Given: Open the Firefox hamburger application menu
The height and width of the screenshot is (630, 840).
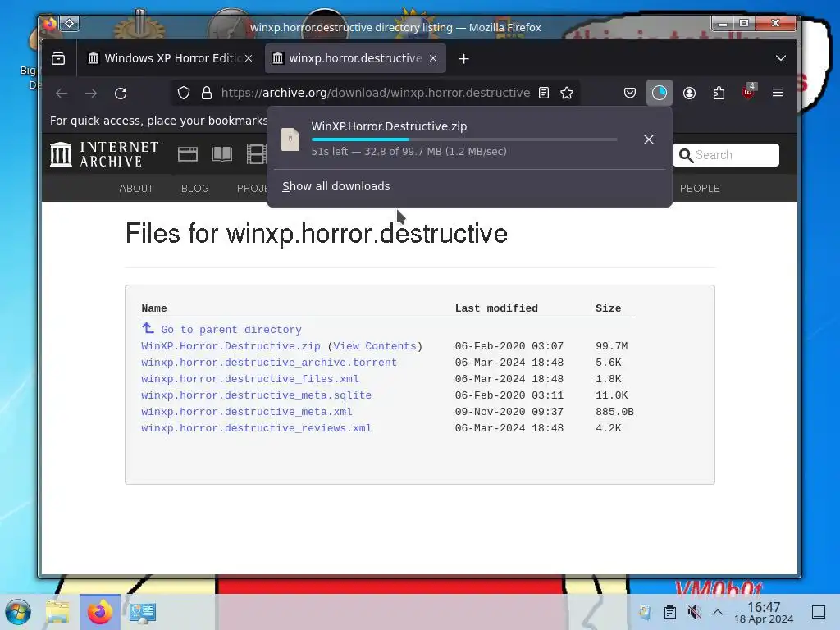Looking at the screenshot, I should point(778,94).
